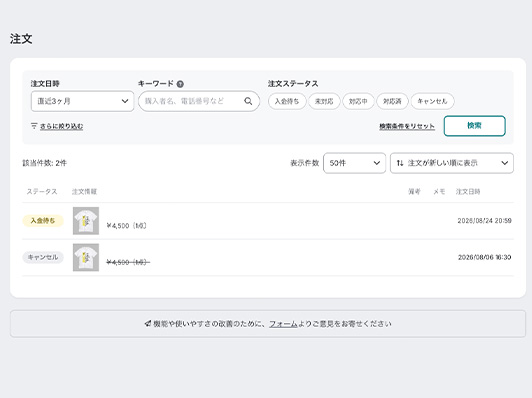The width and height of the screenshot is (532, 398).
Task: Open T-shirt thumbnail of 入金待ち order
Action: point(86,221)
